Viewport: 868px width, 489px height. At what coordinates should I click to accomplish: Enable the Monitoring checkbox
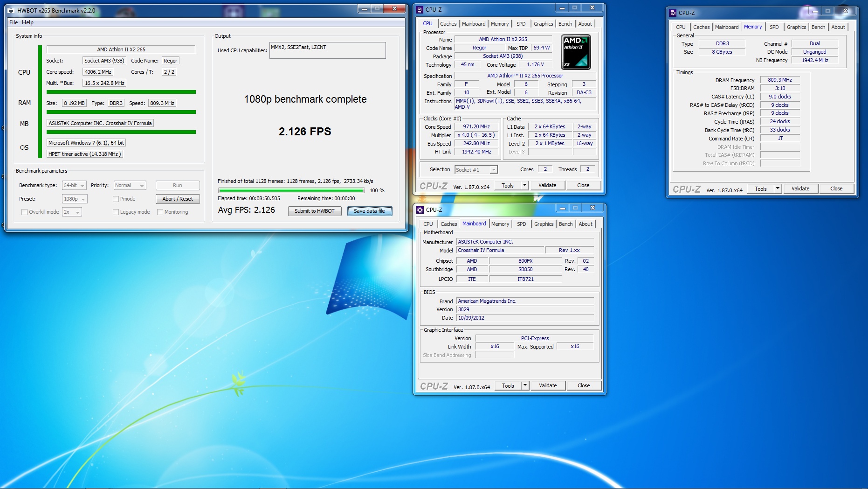(x=160, y=212)
